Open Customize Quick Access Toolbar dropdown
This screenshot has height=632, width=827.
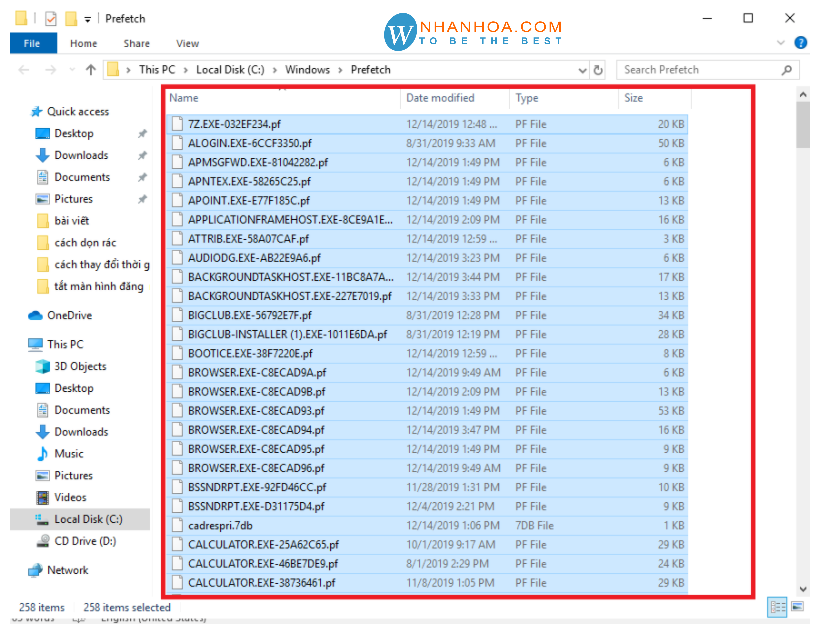tap(87, 19)
